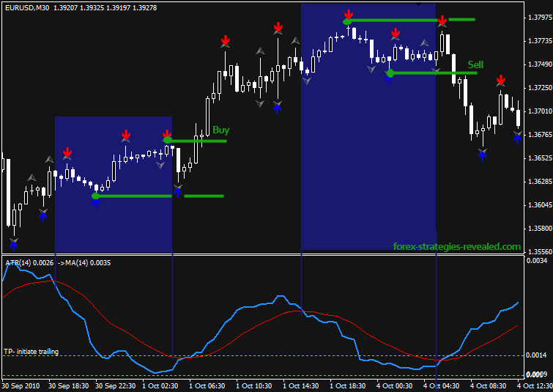Click the blue arrow beneath the Sell line's dot

pyautogui.click(x=388, y=80)
